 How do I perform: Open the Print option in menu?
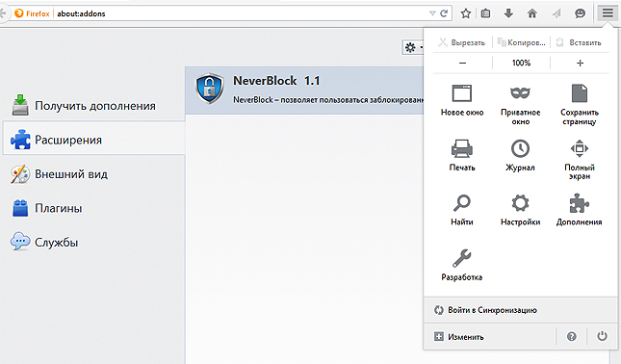click(x=462, y=155)
